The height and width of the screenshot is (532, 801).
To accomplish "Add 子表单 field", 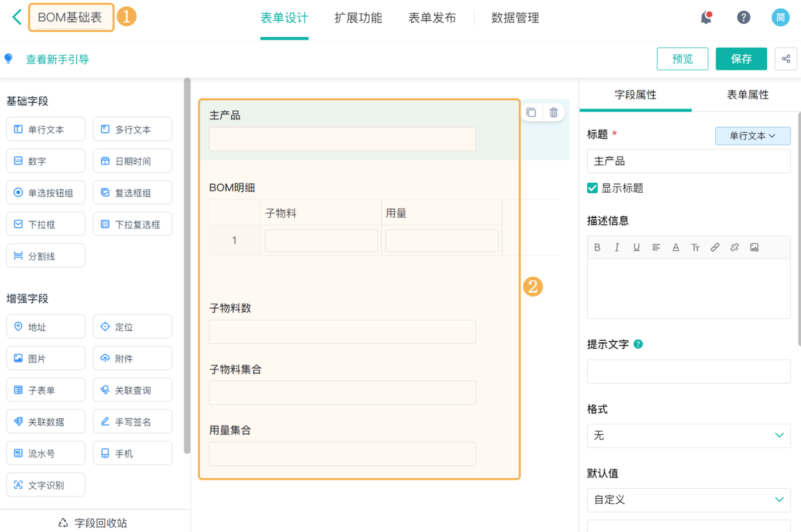I will pos(46,390).
